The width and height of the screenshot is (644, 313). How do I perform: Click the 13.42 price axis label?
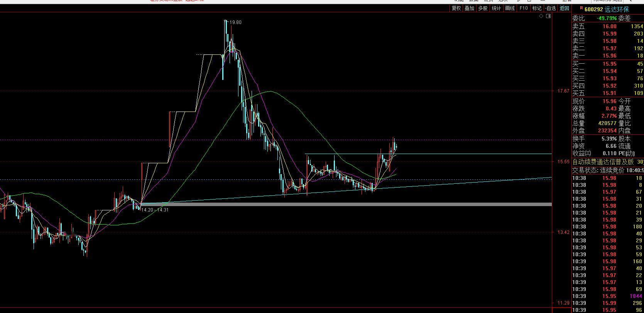click(x=563, y=232)
